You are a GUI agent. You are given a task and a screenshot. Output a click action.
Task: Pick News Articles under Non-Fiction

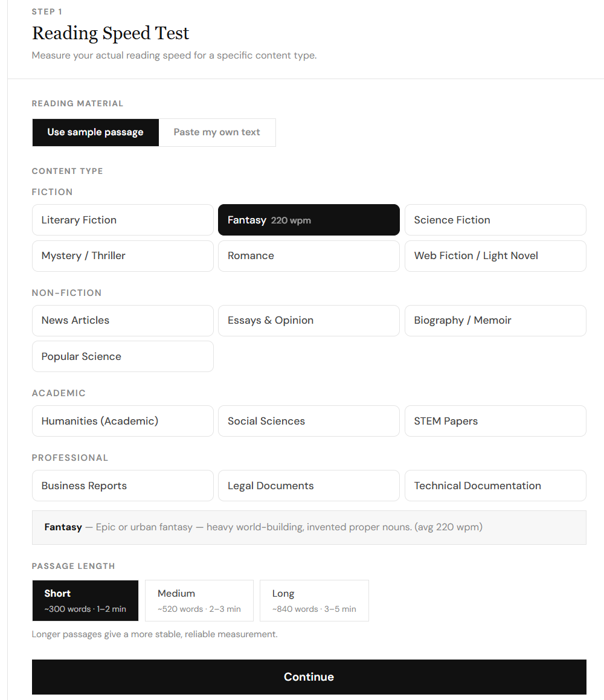123,320
